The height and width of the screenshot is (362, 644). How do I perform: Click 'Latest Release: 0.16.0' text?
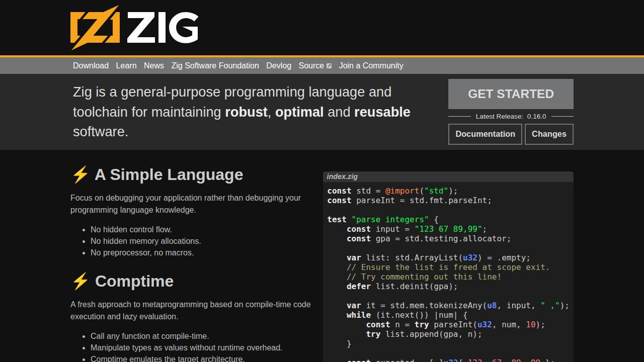coord(511,116)
